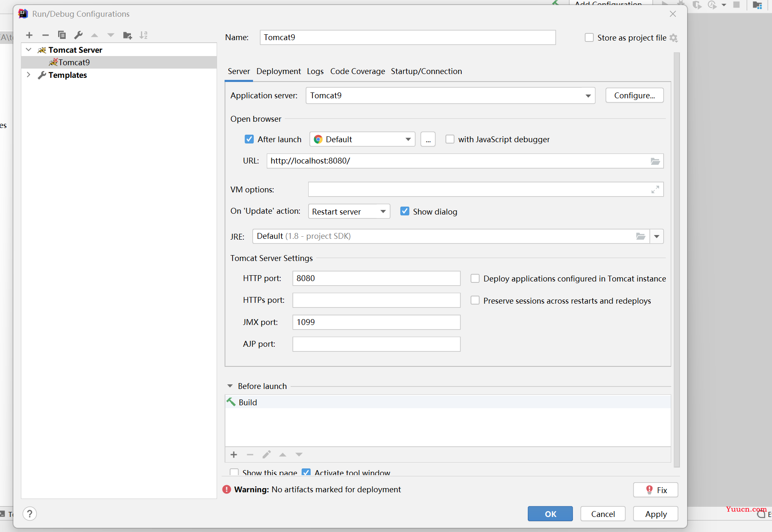
Task: Click the main window run icon top right
Action: click(x=665, y=3)
